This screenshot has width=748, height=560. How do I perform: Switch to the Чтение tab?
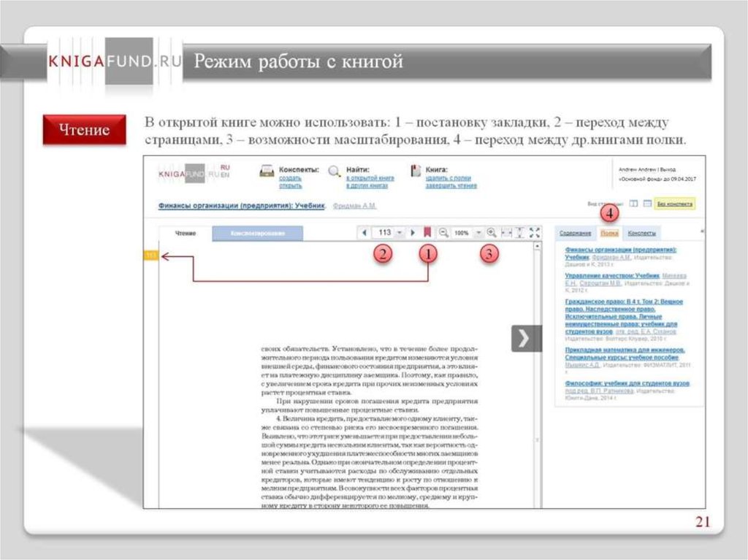point(186,233)
